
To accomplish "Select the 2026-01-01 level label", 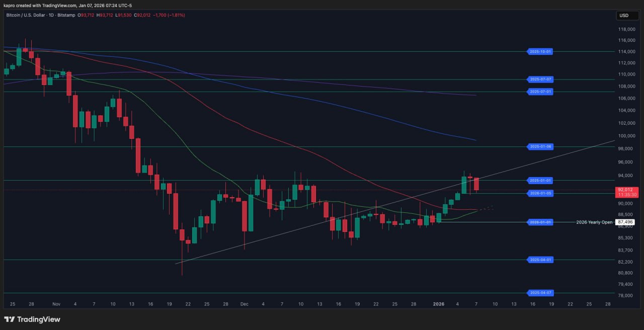I will tap(540, 222).
